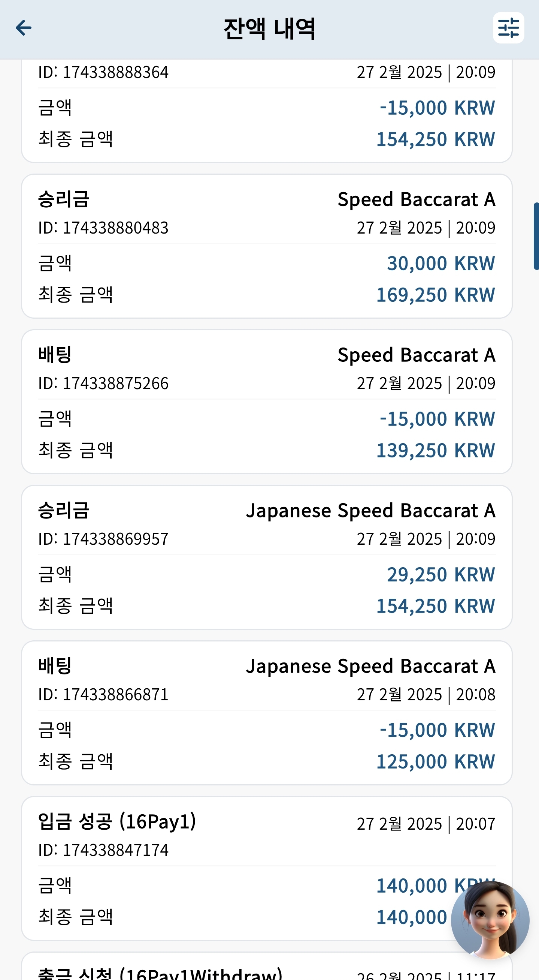Screen dimensions: 539x980
Task: Select transaction ID 174338847174
Action: [x=103, y=850]
